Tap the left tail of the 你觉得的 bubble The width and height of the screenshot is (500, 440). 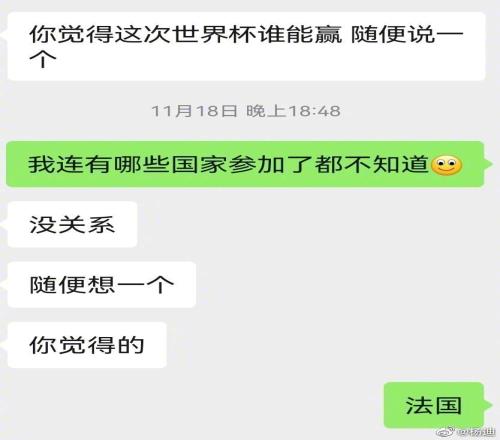click(x=4, y=345)
